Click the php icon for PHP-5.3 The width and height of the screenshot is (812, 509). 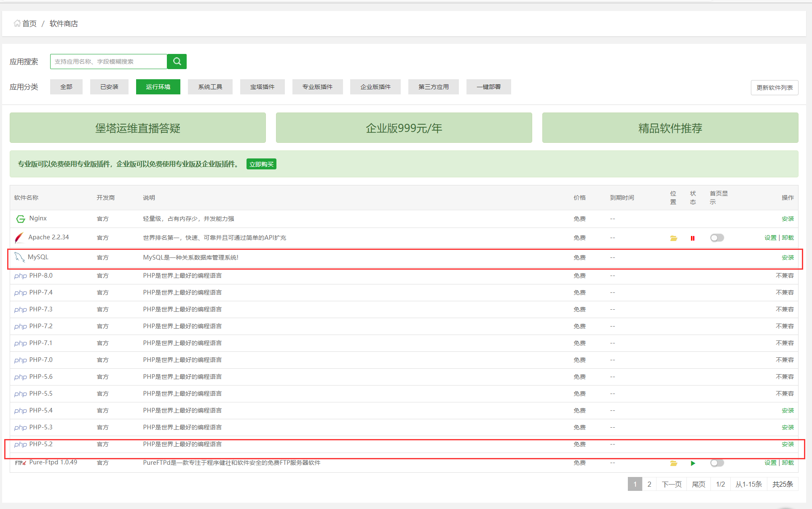coord(20,428)
